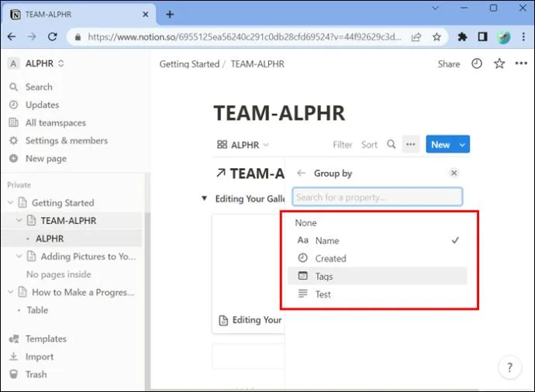535x392 pixels.
Task: Click the blue New button
Action: tap(440, 145)
